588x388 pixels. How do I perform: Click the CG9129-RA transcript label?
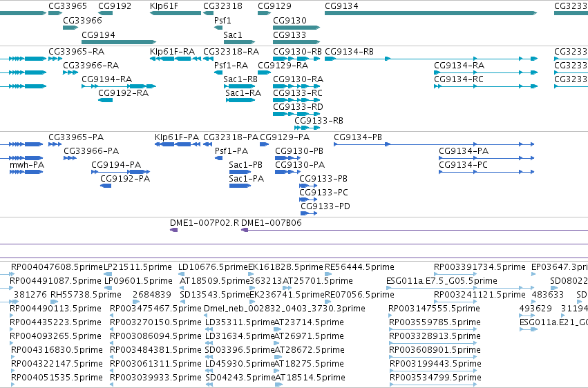(x=283, y=65)
